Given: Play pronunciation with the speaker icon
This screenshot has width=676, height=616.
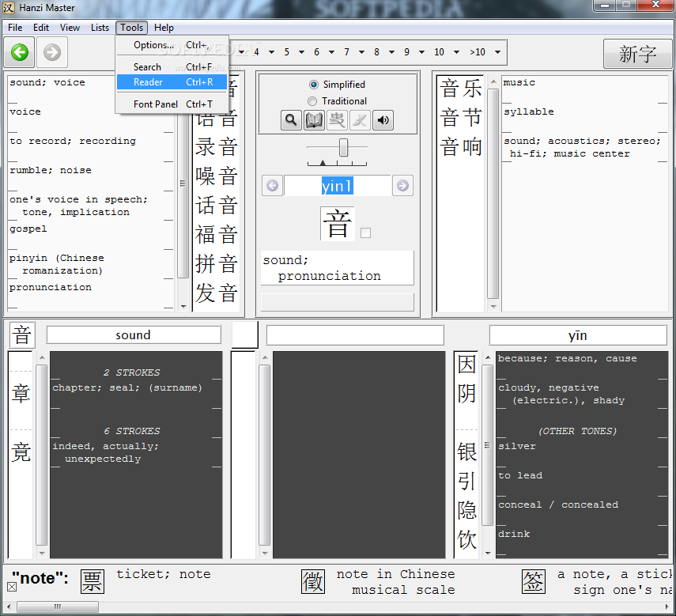Looking at the screenshot, I should pyautogui.click(x=383, y=120).
